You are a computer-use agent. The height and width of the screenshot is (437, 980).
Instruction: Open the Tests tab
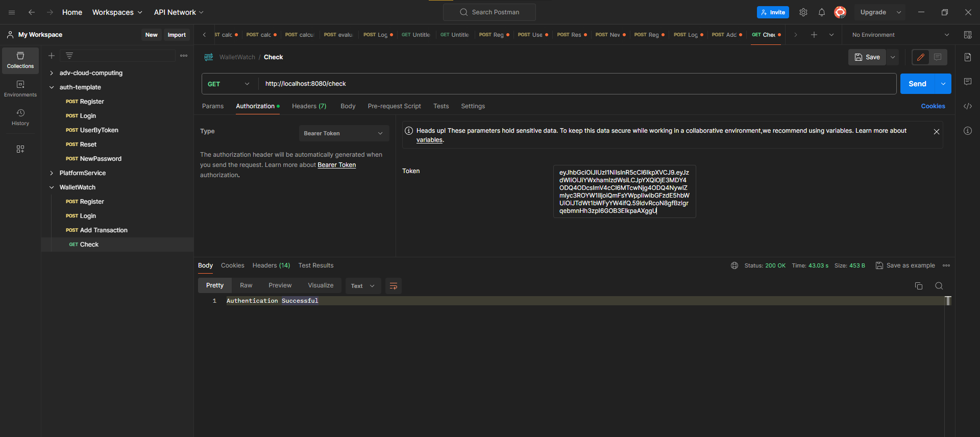click(x=441, y=106)
